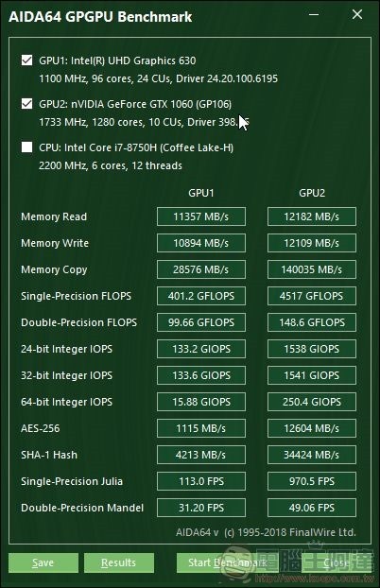The image size is (380, 588).
Task: Click the 133.2 GIOPS 24-bit integer result
Action: click(201, 349)
